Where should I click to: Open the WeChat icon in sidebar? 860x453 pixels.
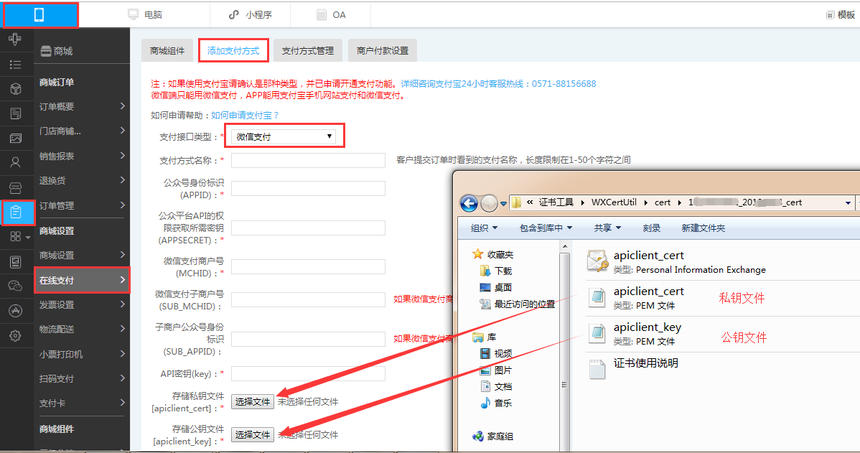tap(15, 286)
